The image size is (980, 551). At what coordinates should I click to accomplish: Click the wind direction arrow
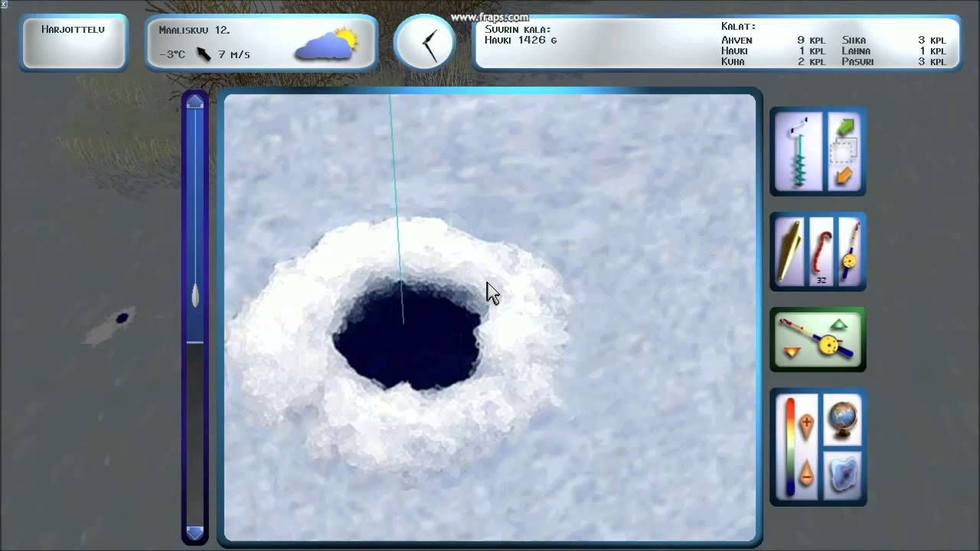coord(204,54)
